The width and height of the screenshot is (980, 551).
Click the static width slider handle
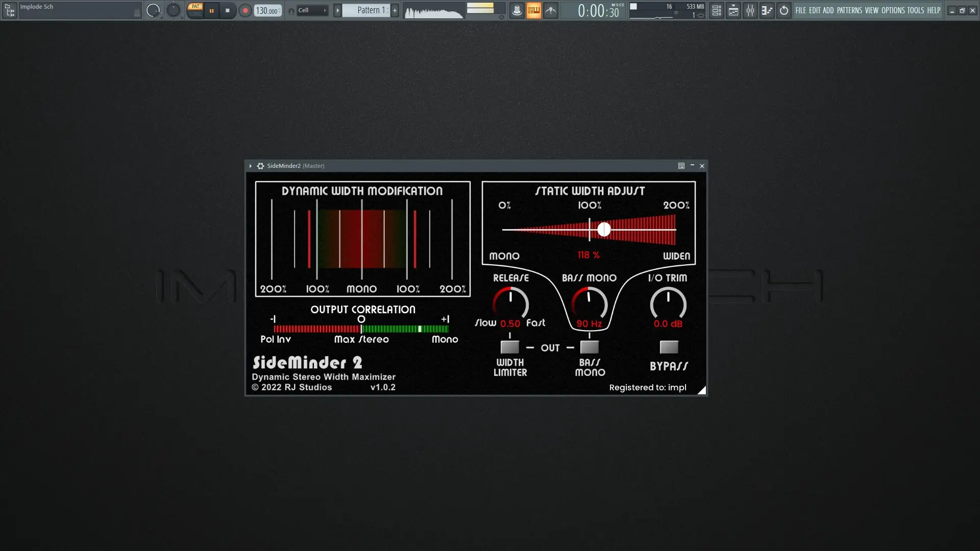[x=604, y=229]
